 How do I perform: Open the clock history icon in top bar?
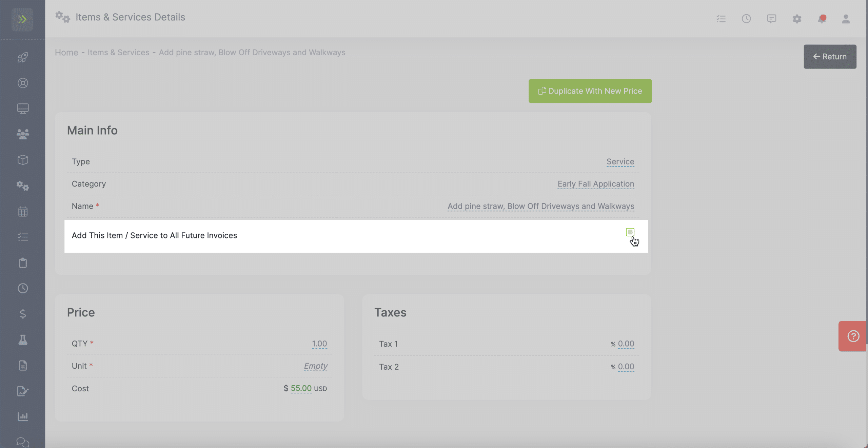746,19
